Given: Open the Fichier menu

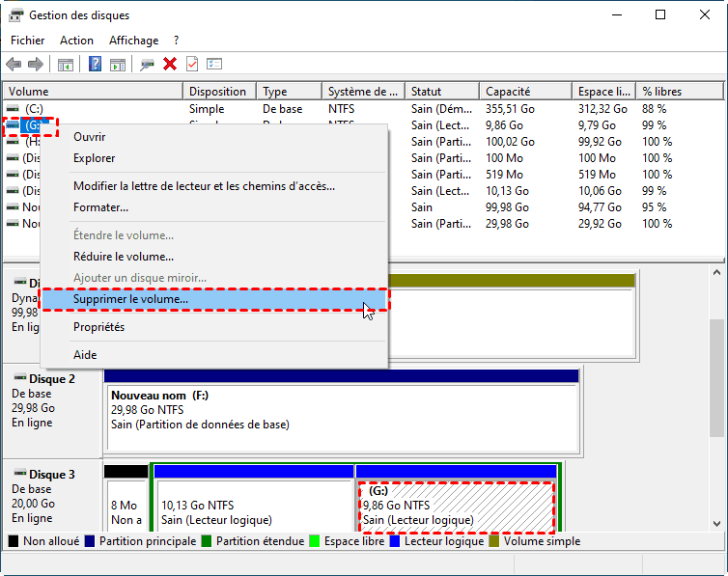Looking at the screenshot, I should (x=27, y=41).
